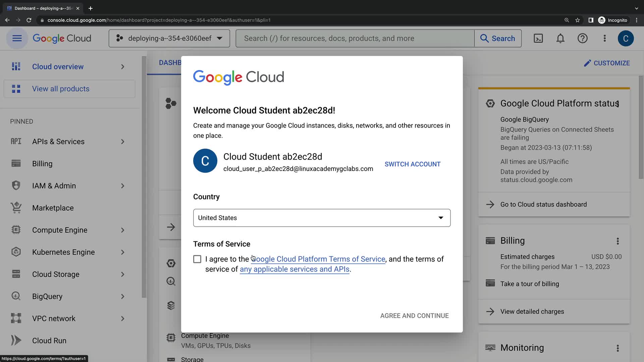644x362 pixels.
Task: Open the three-dot settings menu in header
Action: coord(604,39)
